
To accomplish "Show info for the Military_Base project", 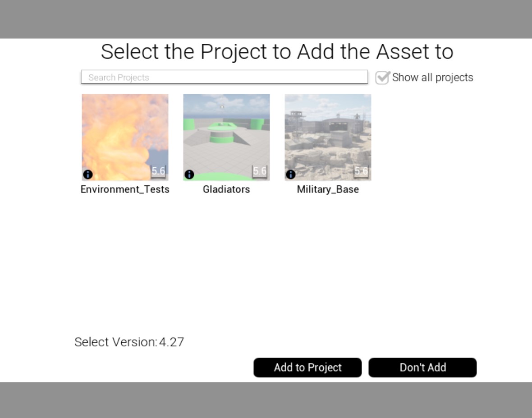I will [291, 175].
